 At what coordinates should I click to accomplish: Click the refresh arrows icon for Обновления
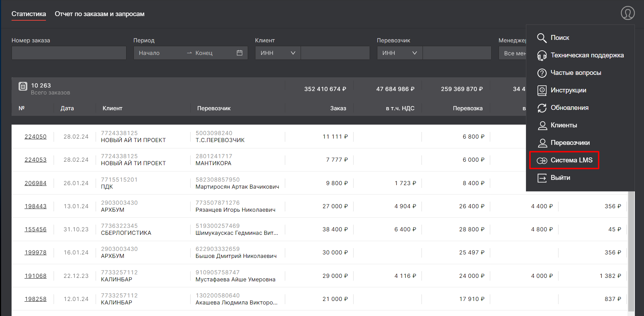542,108
